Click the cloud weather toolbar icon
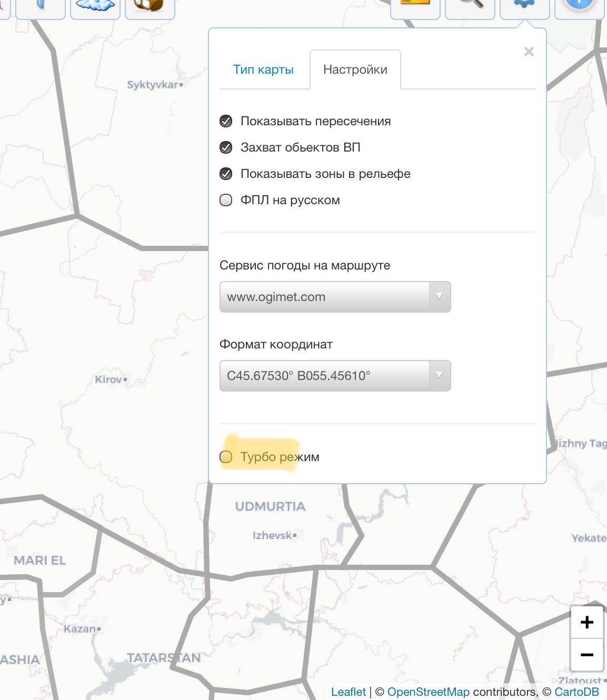Viewport: 607px width, 700px height. tap(95, 7)
